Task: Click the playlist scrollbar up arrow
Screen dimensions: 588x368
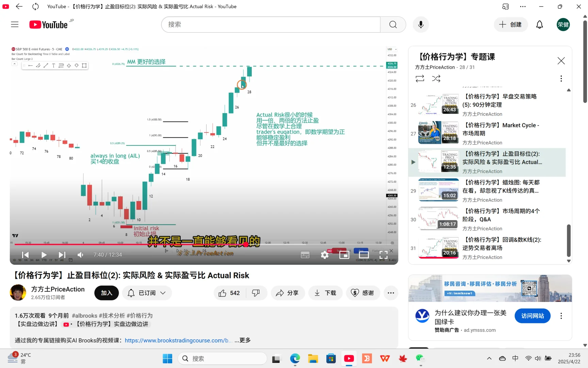Action: pos(569,90)
